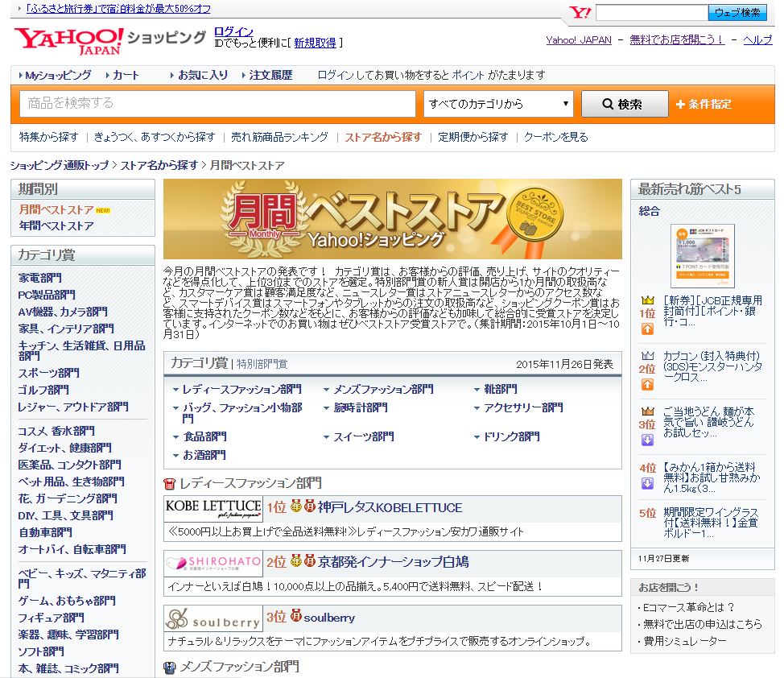This screenshot has height=678, width=784.
Task: Open スポーツ部門 category
Action: (48, 374)
